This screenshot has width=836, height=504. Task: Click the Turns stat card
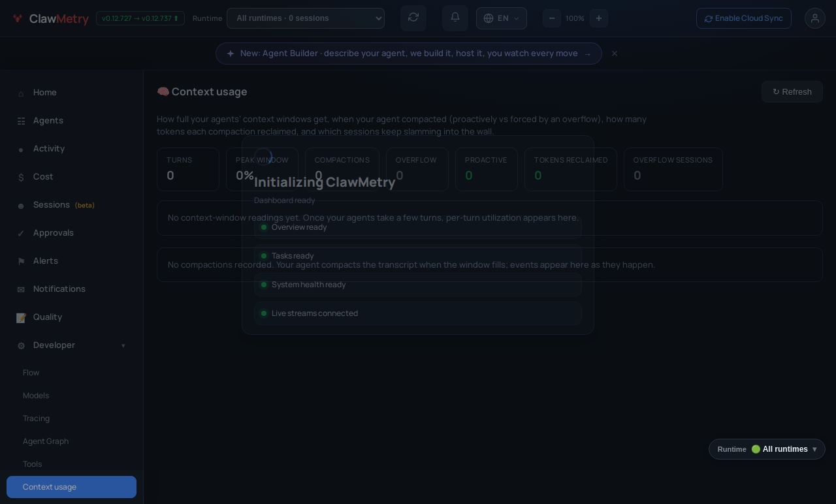pyautogui.click(x=188, y=169)
